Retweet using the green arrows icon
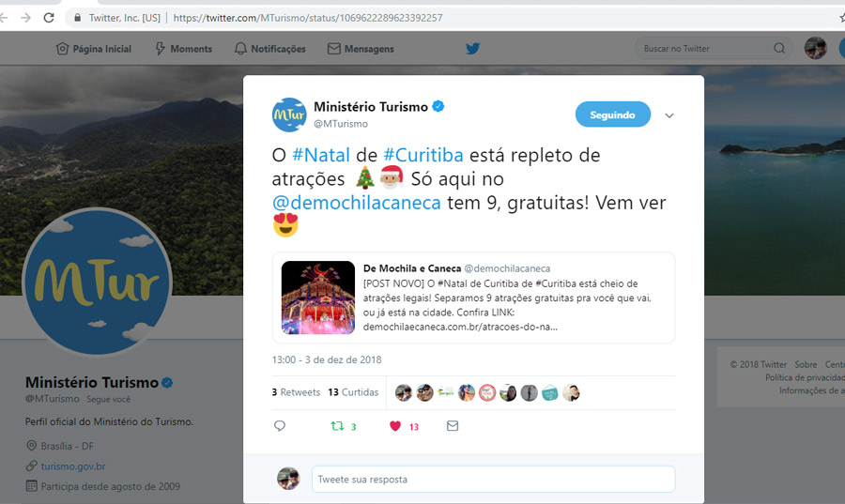This screenshot has width=845, height=504. 337,426
